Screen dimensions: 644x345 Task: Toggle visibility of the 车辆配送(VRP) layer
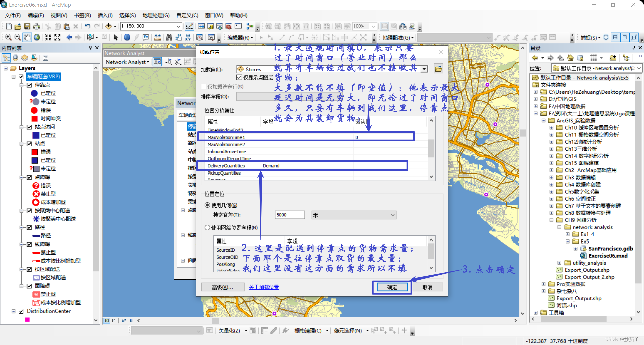(x=21, y=77)
